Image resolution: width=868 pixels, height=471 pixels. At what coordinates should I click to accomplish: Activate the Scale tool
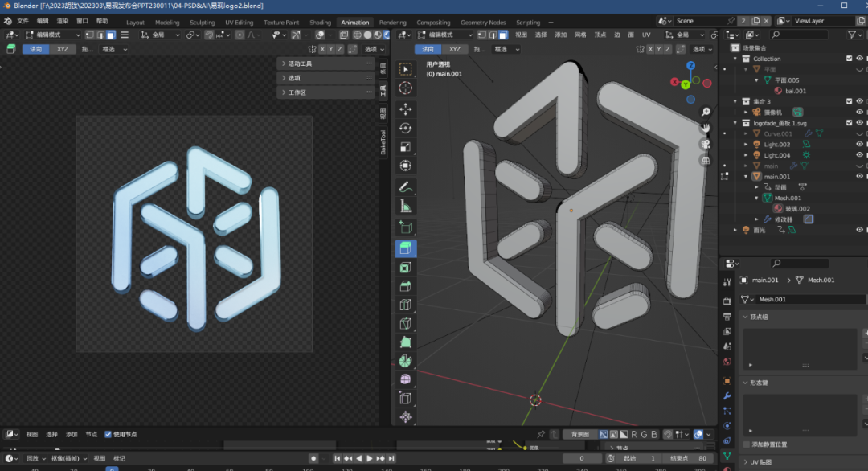(406, 146)
